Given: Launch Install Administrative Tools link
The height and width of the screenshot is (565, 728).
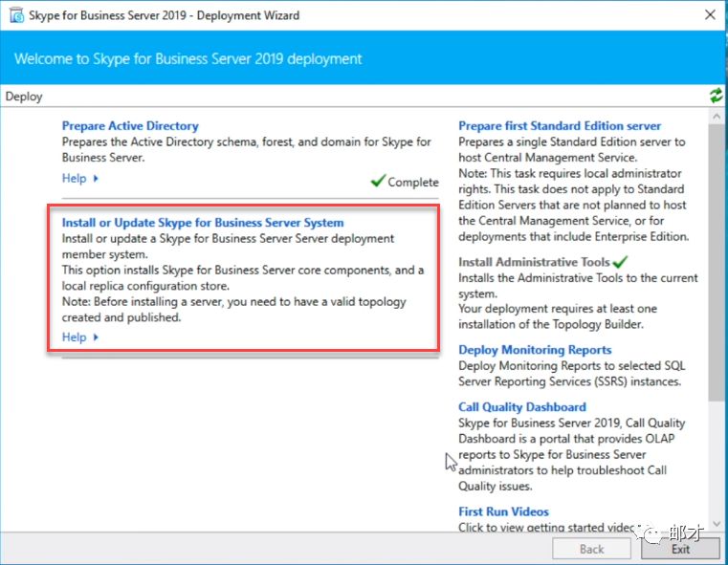Looking at the screenshot, I should click(x=534, y=262).
